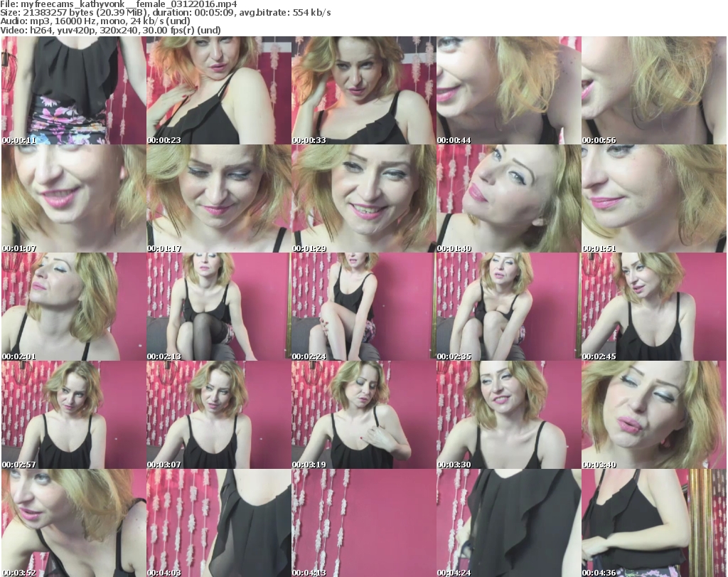The height and width of the screenshot is (577, 728).
Task: Select the thumbnail timestamped 00:00:44
Action: [x=508, y=90]
